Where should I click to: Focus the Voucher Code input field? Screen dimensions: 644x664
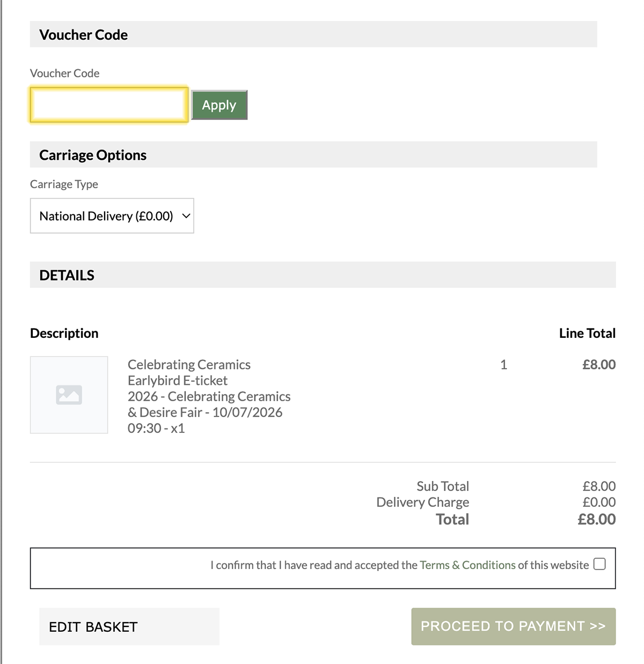(x=109, y=105)
